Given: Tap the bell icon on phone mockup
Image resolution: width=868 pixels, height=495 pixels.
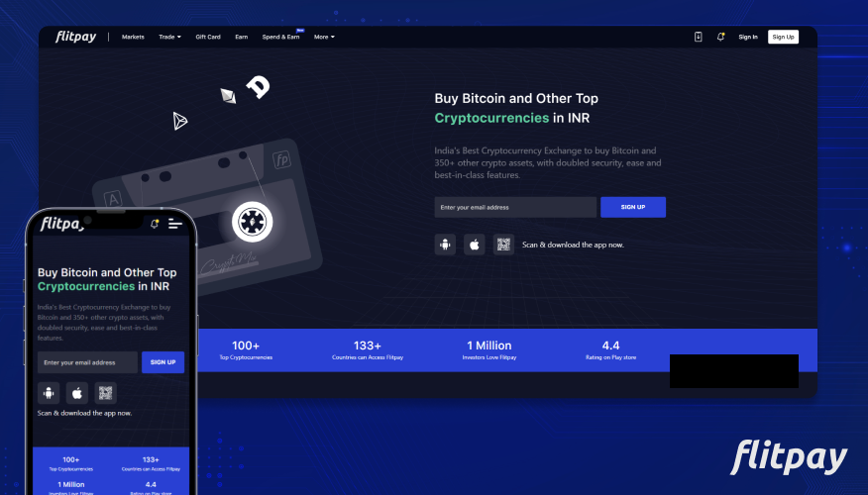Looking at the screenshot, I should click(x=155, y=224).
